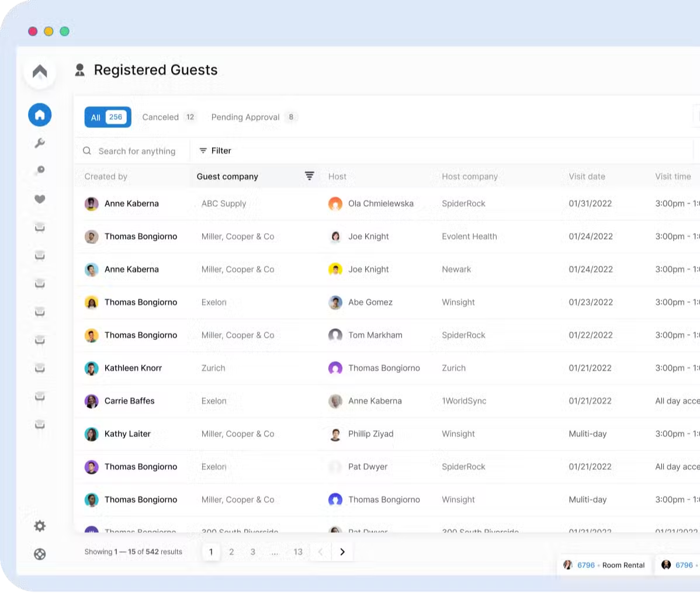This screenshot has height=600, width=700.
Task: Jump to page 13 of results
Action: [298, 552]
